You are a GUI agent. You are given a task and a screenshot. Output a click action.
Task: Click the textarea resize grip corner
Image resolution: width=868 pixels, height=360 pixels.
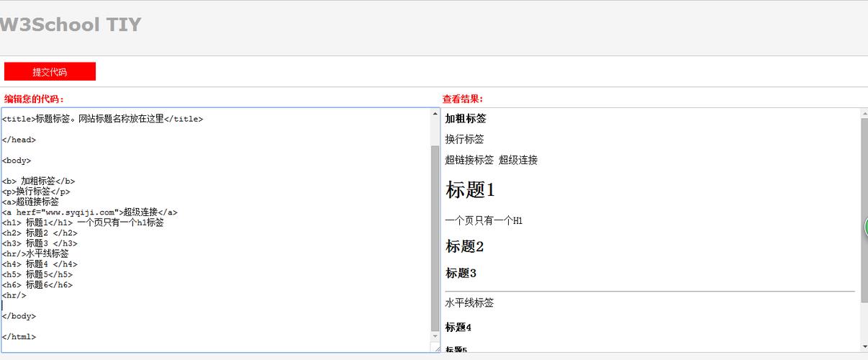pyautogui.click(x=435, y=348)
